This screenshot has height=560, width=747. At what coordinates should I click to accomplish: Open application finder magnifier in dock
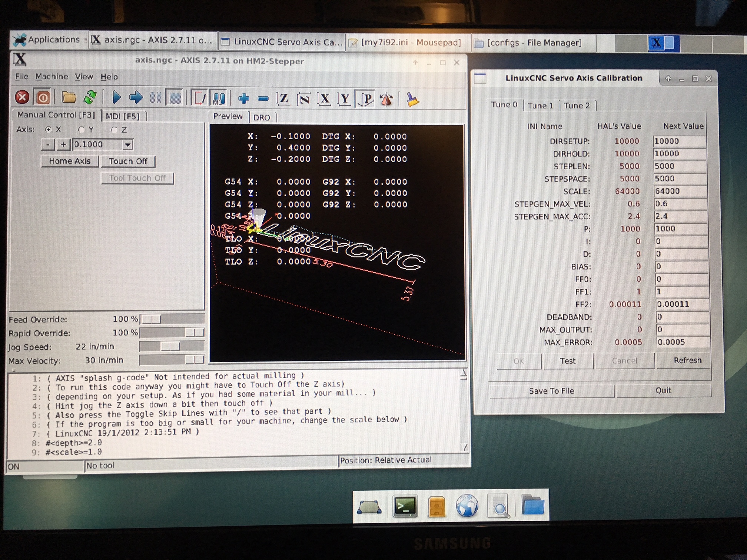point(499,507)
